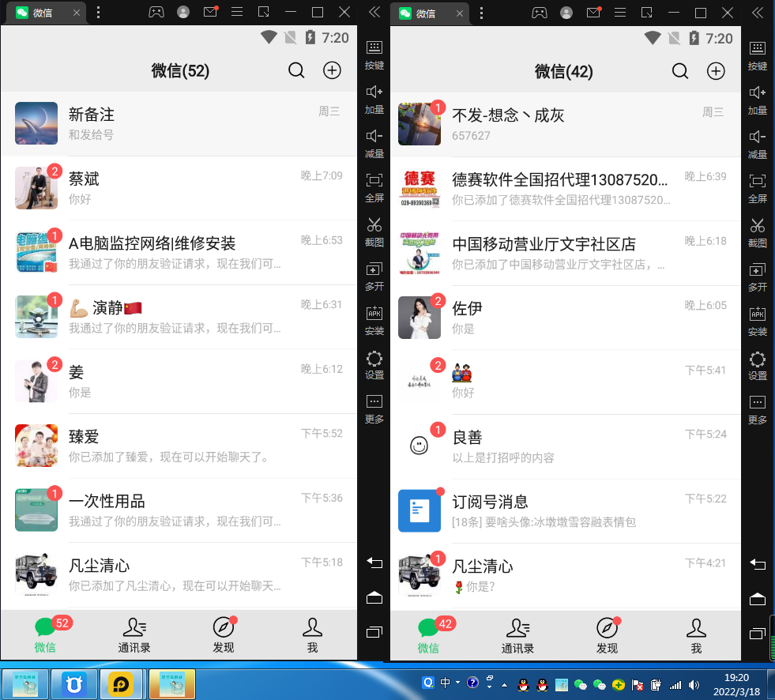Image resolution: width=775 pixels, height=700 pixels.
Task: Collapse right emulator sidebar with double chevron
Action: point(757,13)
